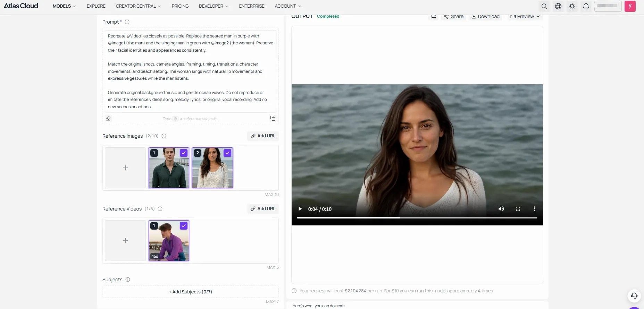The height and width of the screenshot is (309, 644).
Task: Open the PRICING page
Action: point(180,6)
